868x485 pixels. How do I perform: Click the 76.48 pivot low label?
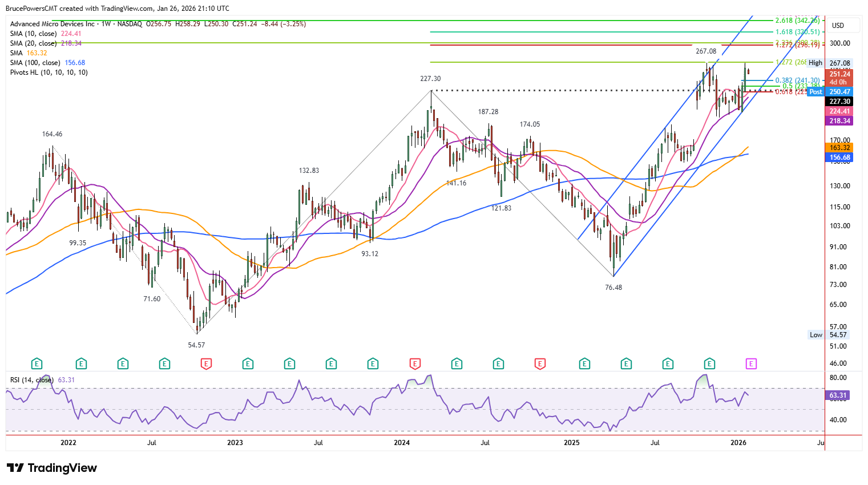(613, 288)
